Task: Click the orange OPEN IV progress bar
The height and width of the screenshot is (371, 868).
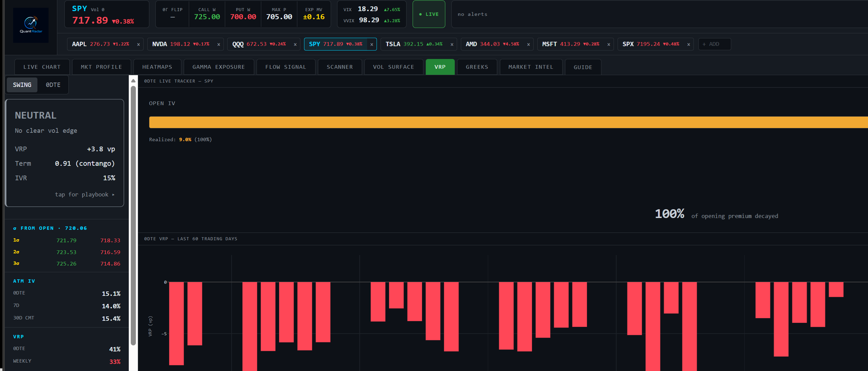Action: click(508, 122)
